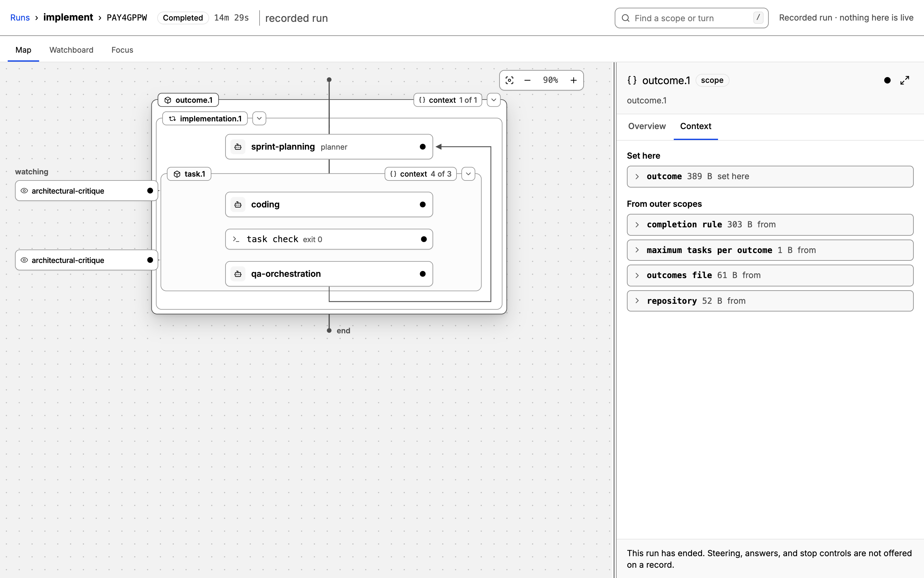Click the braces icon beside the outcome.1 panel title
924x578 pixels.
(632, 80)
